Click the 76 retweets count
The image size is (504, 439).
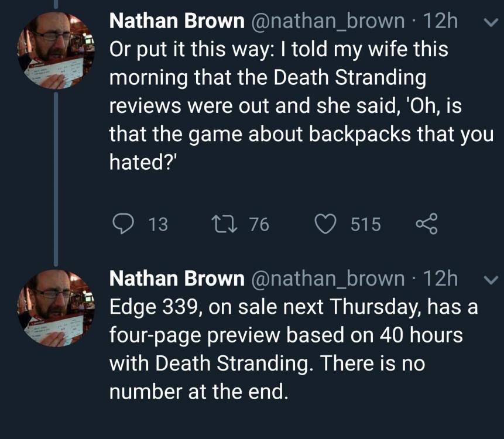[x=259, y=224]
